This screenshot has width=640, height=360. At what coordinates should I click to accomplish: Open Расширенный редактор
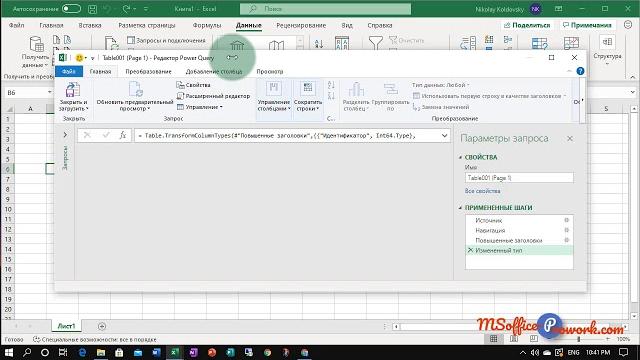213,96
